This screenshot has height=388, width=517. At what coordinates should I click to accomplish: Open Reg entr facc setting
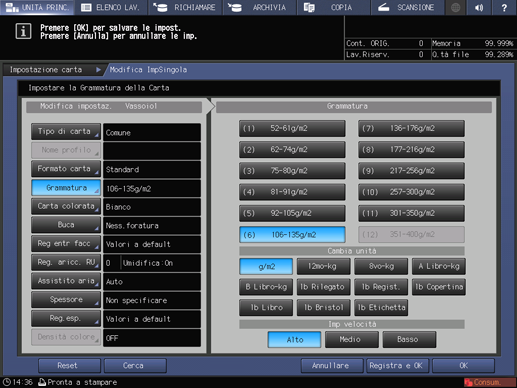66,244
